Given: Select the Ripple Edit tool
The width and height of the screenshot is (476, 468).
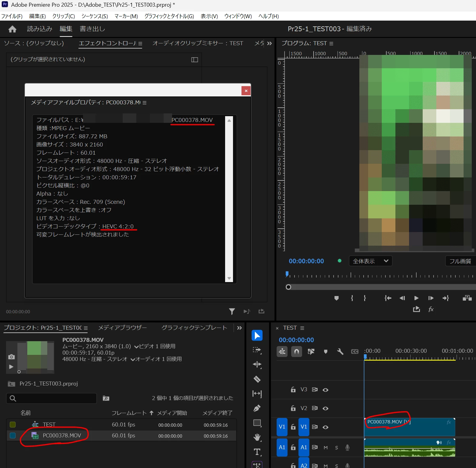Looking at the screenshot, I should click(x=257, y=365).
